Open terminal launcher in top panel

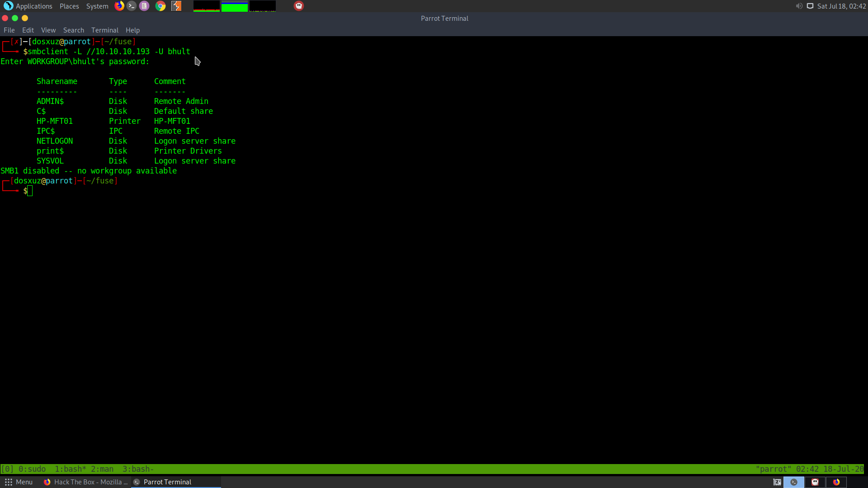click(132, 6)
